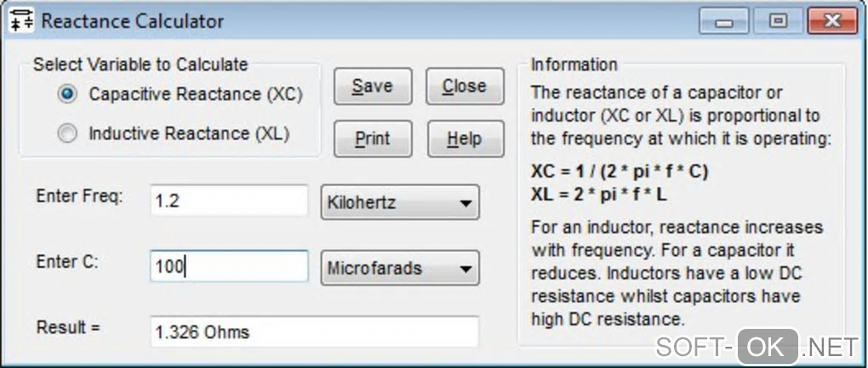This screenshot has height=368, width=868.
Task: Click the Inductive Reactance (XL) label
Action: 189,133
